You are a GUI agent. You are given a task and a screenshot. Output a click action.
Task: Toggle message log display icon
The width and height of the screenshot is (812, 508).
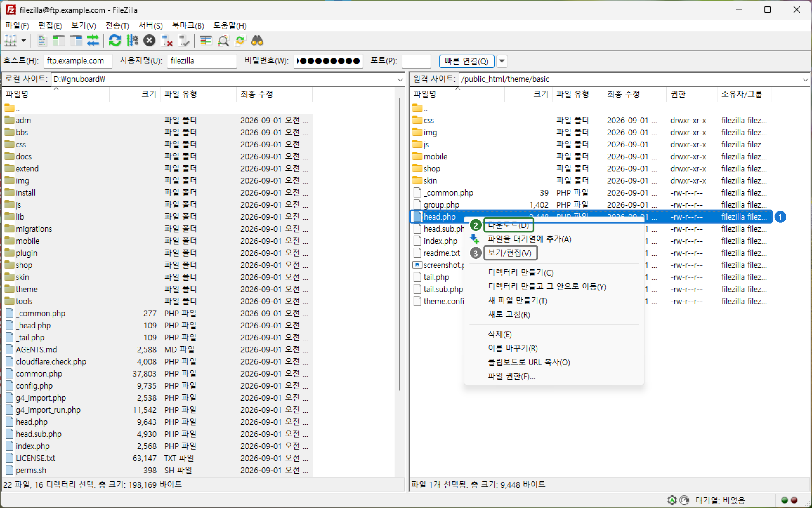42,41
